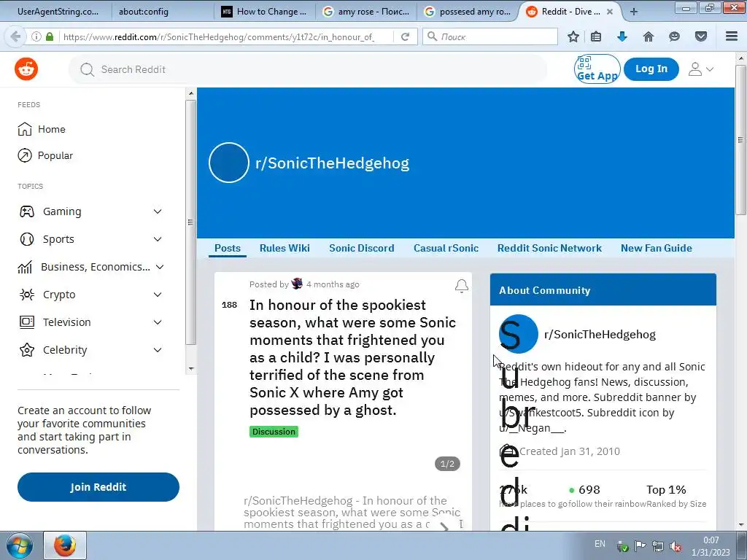Expand the Gaming topic chevron

158,211
